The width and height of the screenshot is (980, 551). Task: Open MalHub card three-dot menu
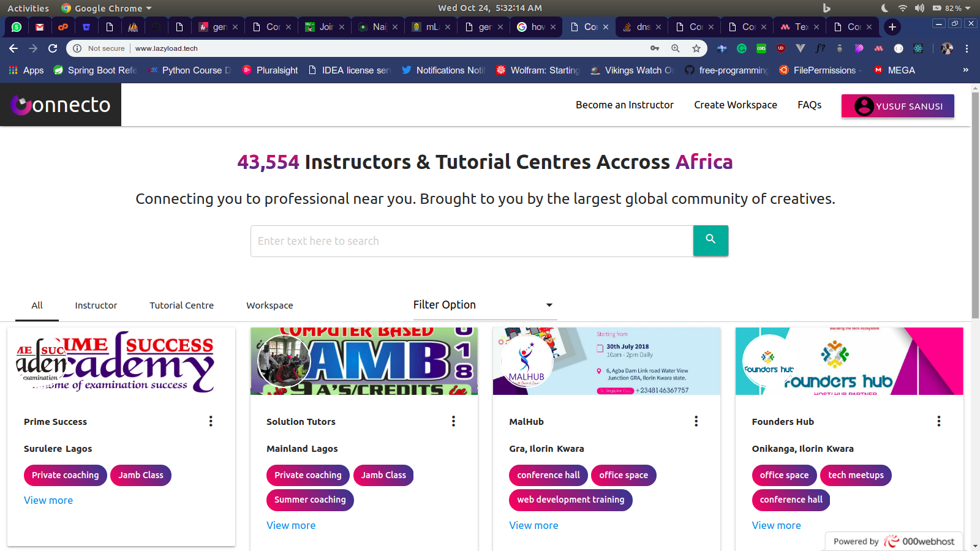(696, 421)
